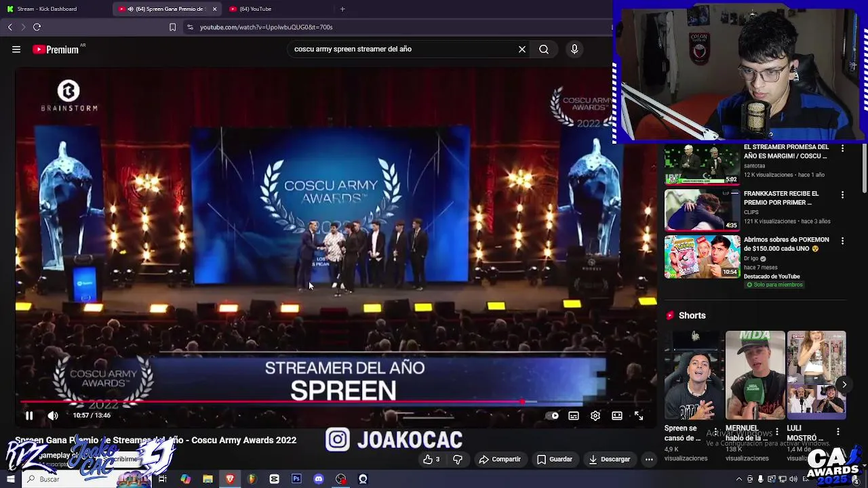Image resolution: width=868 pixels, height=488 pixels.
Task: Click the youtube.com address bar URL
Action: [x=266, y=27]
